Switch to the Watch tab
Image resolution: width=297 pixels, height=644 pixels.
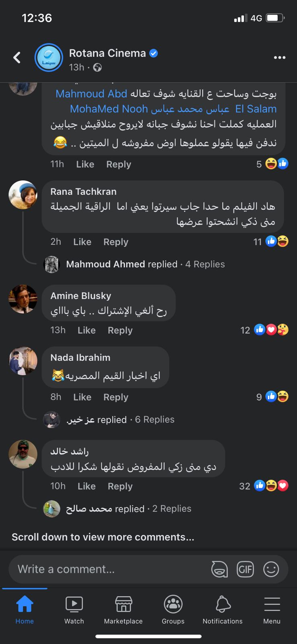(74, 610)
